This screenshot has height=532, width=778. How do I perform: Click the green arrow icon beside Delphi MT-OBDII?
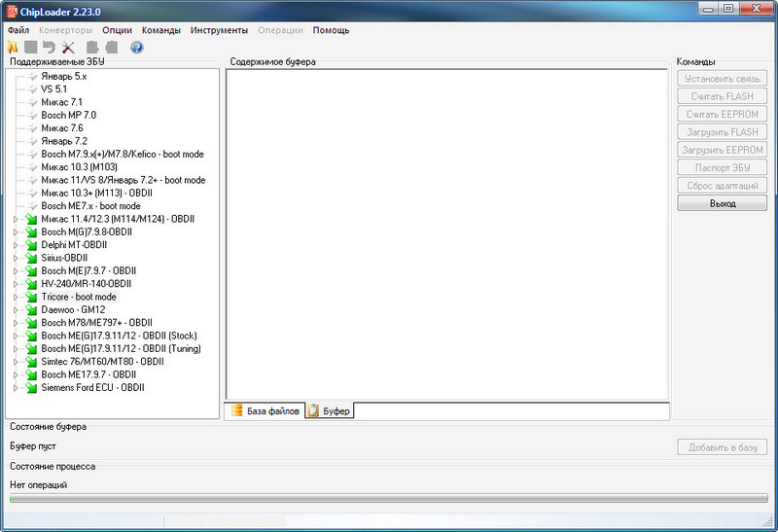[32, 245]
